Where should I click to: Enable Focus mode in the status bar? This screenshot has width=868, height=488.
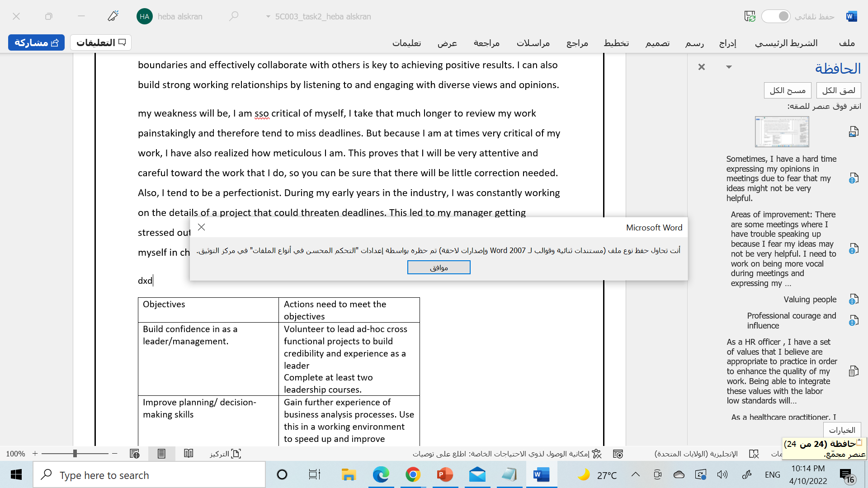pos(226,454)
